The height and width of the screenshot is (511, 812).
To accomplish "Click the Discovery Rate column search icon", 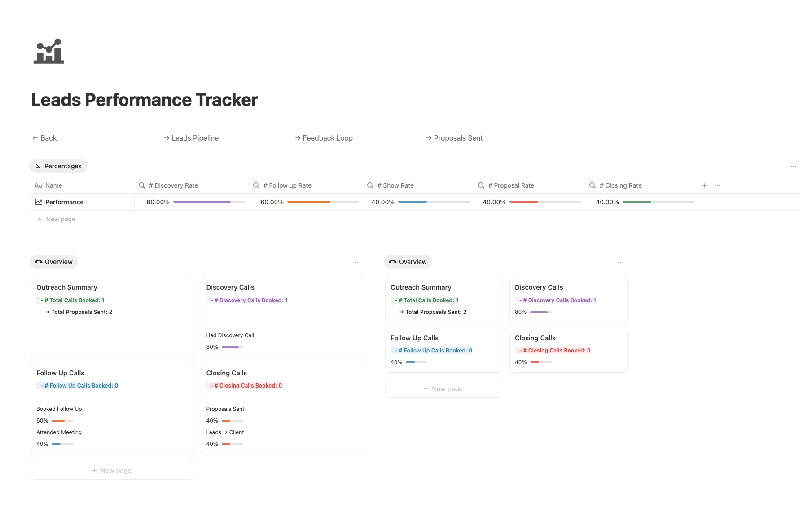I will [x=142, y=185].
